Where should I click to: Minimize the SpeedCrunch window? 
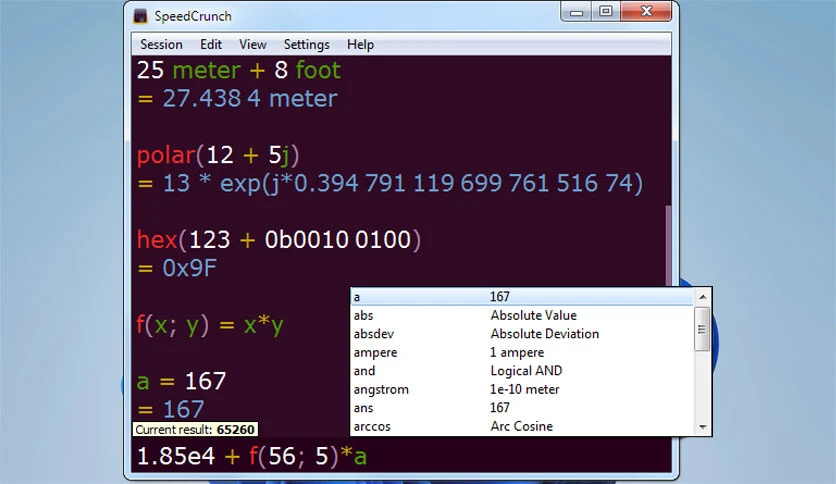tap(576, 11)
